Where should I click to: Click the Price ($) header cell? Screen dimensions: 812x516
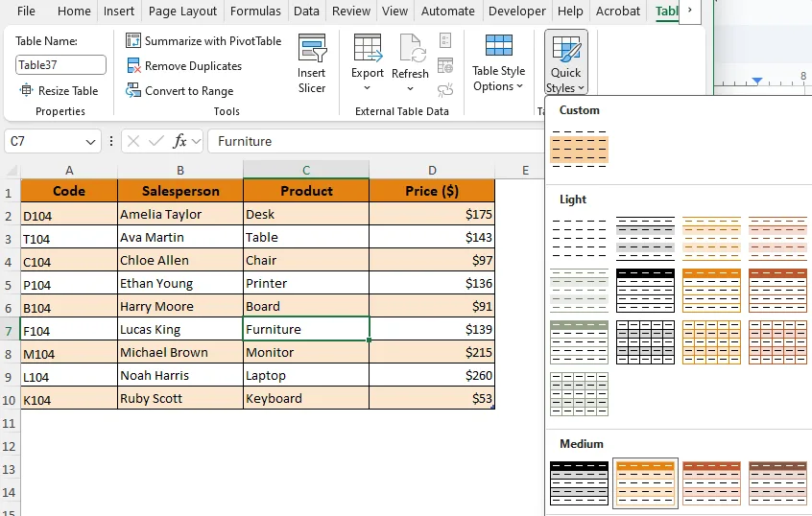(x=432, y=191)
